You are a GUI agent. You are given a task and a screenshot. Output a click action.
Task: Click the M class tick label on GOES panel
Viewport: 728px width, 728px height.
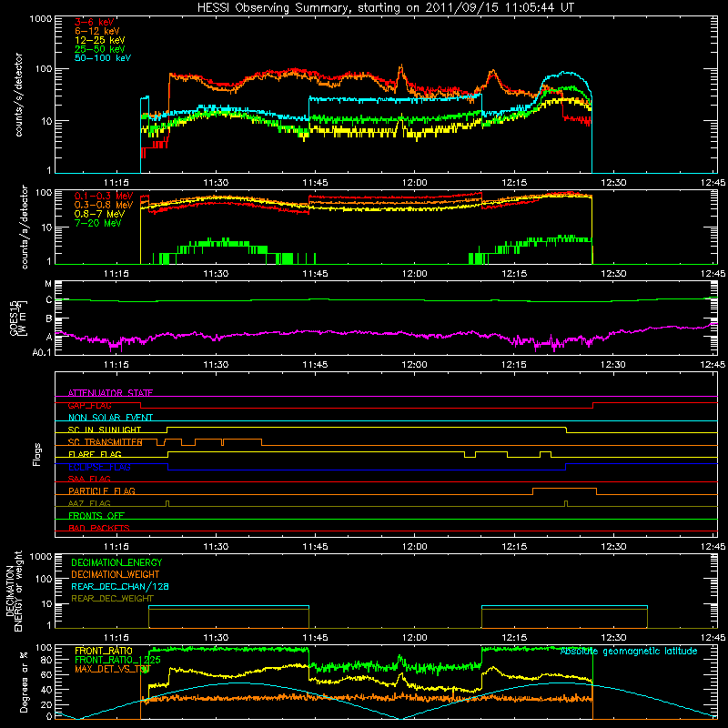[x=48, y=284]
